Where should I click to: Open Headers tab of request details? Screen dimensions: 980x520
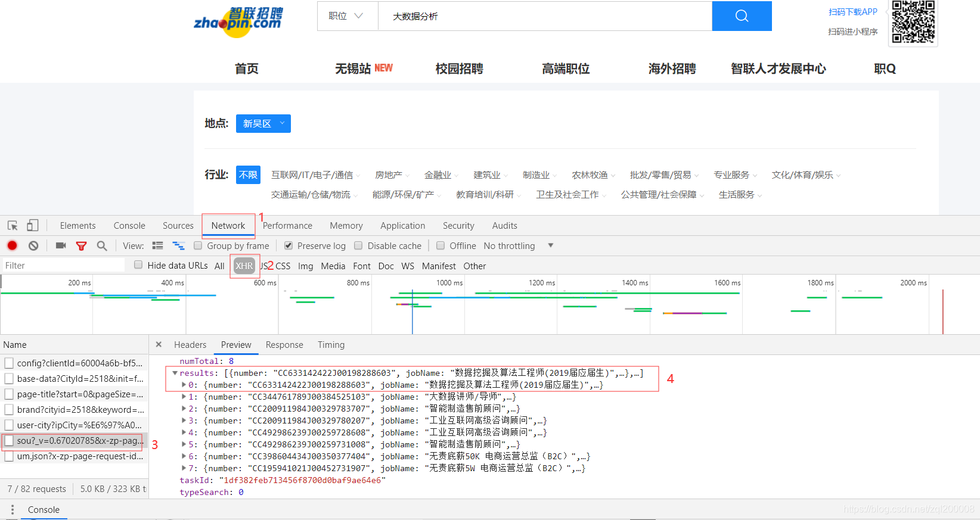pyautogui.click(x=190, y=344)
